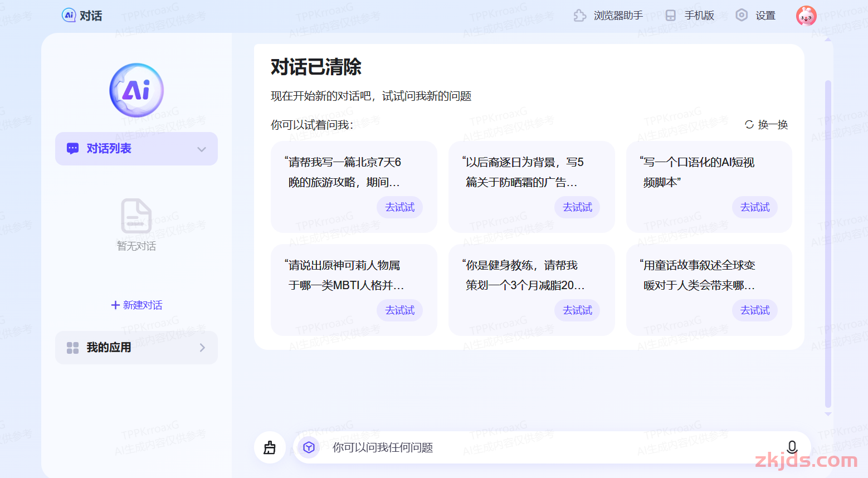868x478 pixels.
Task: Expand the 我的应用 arrow
Action: click(x=202, y=348)
